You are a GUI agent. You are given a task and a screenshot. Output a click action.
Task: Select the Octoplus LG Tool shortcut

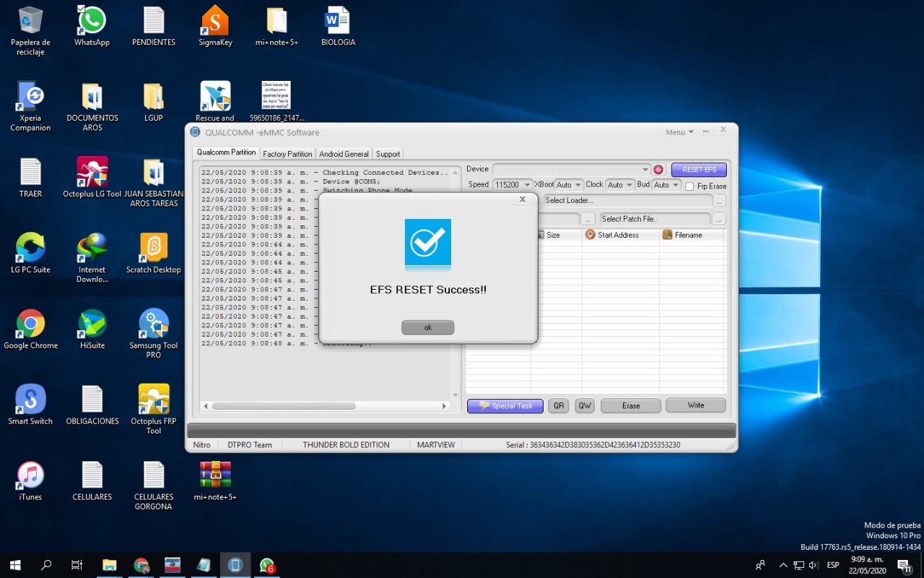pos(92,178)
